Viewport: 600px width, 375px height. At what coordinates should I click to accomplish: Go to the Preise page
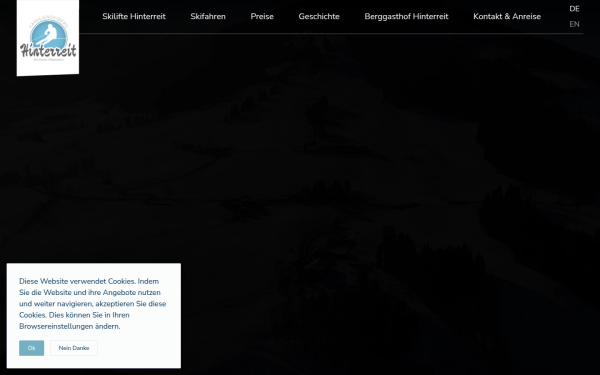pos(262,16)
